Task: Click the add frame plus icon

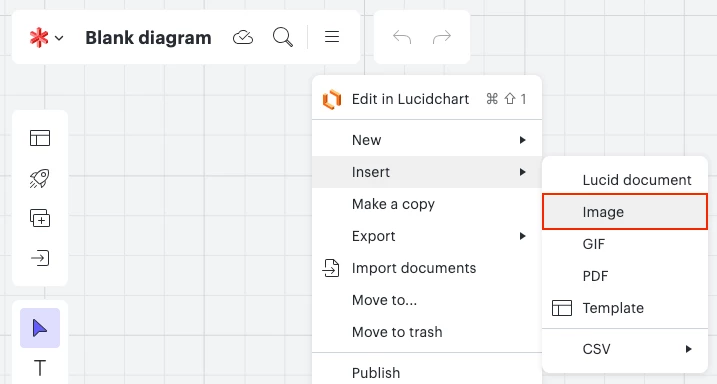Action: [40, 218]
